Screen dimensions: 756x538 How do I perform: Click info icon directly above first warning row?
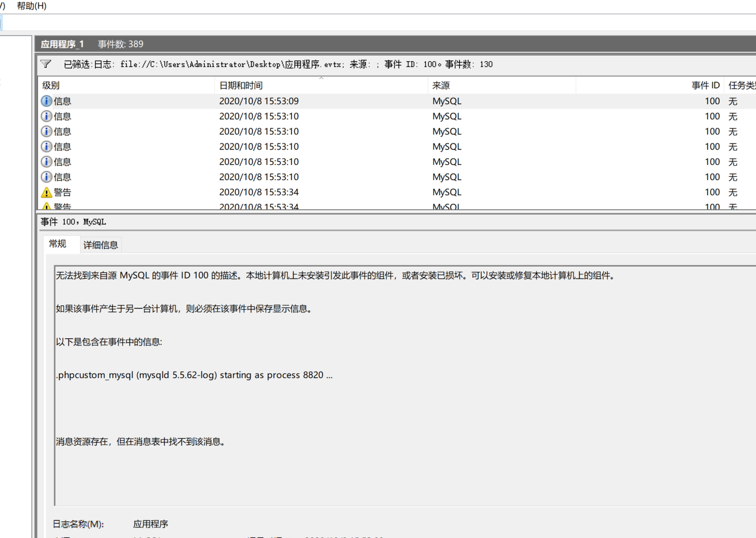(46, 177)
